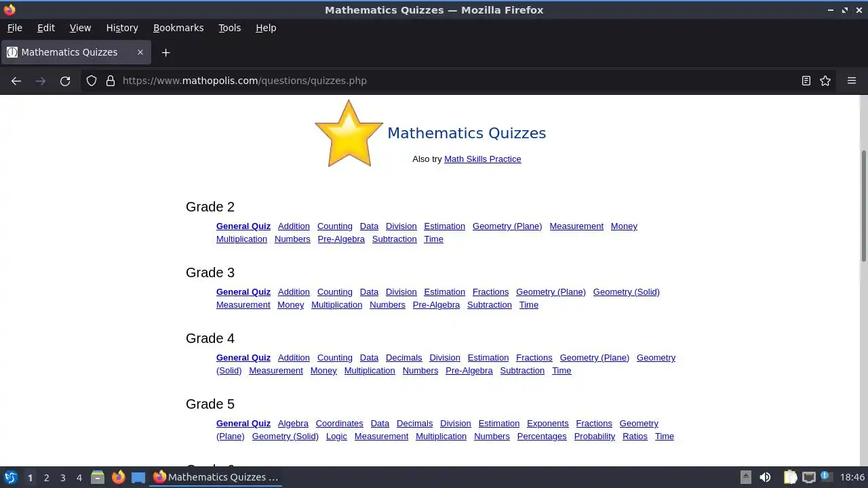
Task: Open the Help menu
Action: pos(266,28)
